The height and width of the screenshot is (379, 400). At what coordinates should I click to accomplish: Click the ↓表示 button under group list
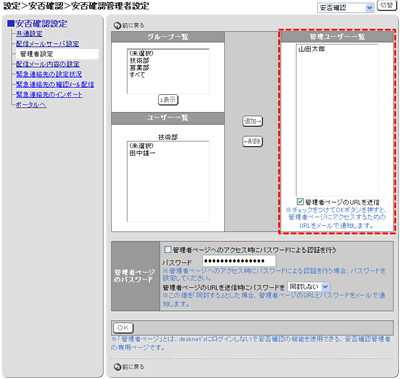point(168,100)
